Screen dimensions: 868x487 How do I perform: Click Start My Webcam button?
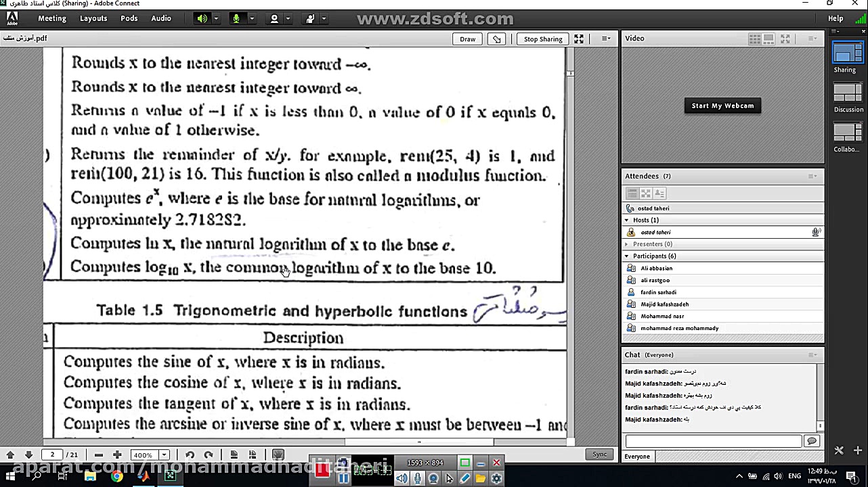click(x=722, y=106)
